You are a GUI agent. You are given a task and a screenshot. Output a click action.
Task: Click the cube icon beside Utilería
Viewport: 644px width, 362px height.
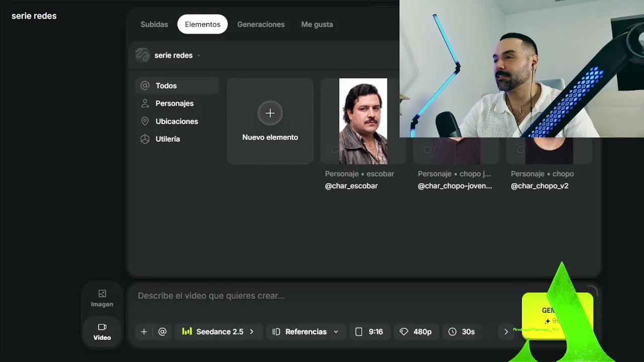point(145,139)
